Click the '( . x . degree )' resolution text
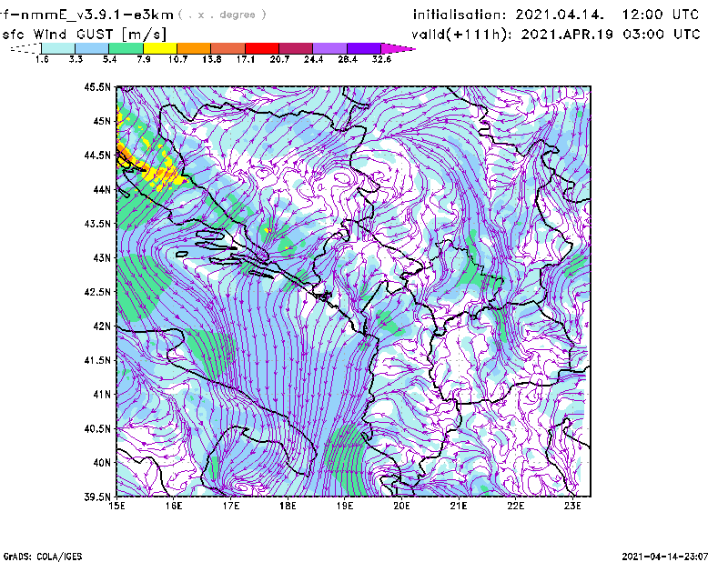Image resolution: width=728 pixels, height=562 pixels. (222, 15)
